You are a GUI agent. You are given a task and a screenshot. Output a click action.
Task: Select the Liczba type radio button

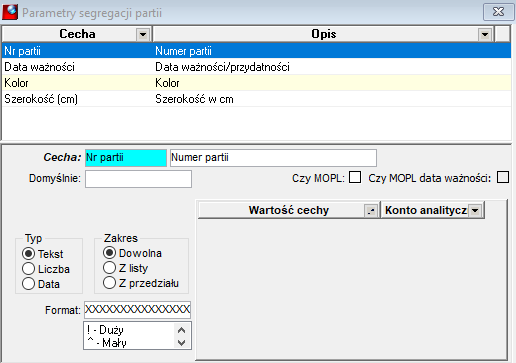pos(28,269)
